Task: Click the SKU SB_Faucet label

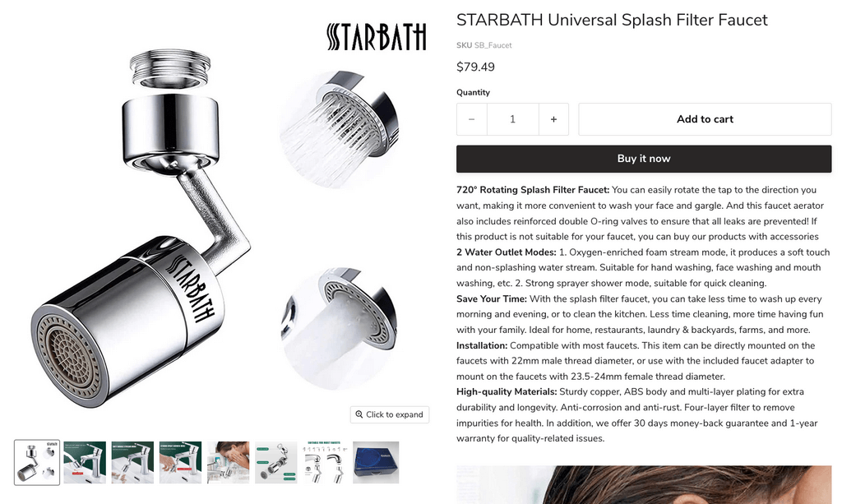Action: click(483, 45)
